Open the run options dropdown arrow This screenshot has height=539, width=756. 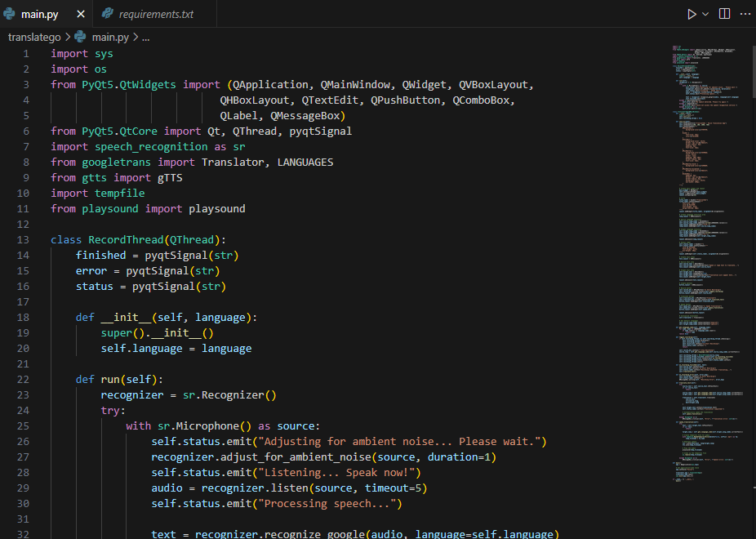[705, 14]
